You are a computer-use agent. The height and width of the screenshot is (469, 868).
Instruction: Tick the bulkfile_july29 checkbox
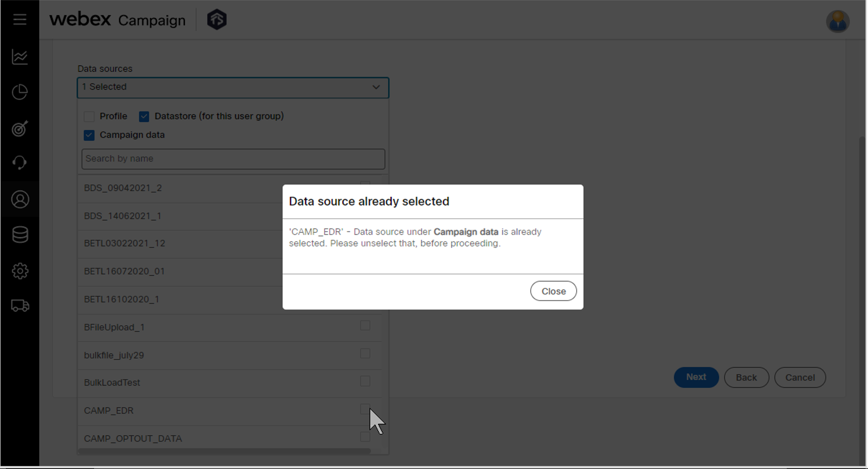point(365,353)
